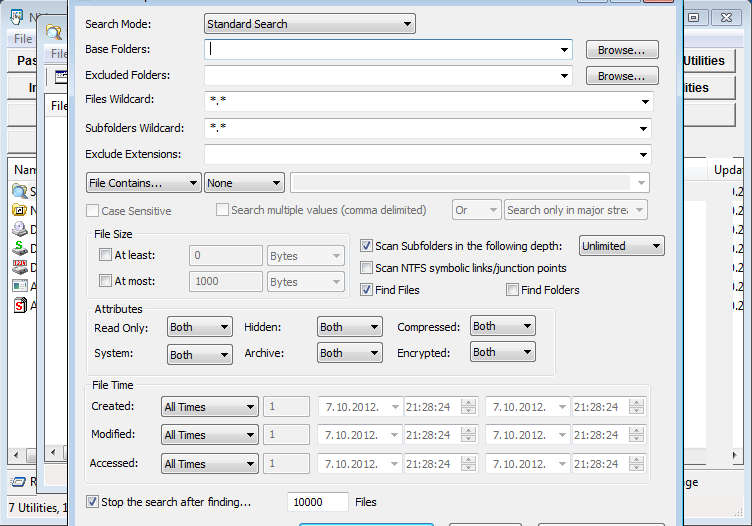Open the Search Mode dropdown
752x526 pixels.
tap(310, 24)
